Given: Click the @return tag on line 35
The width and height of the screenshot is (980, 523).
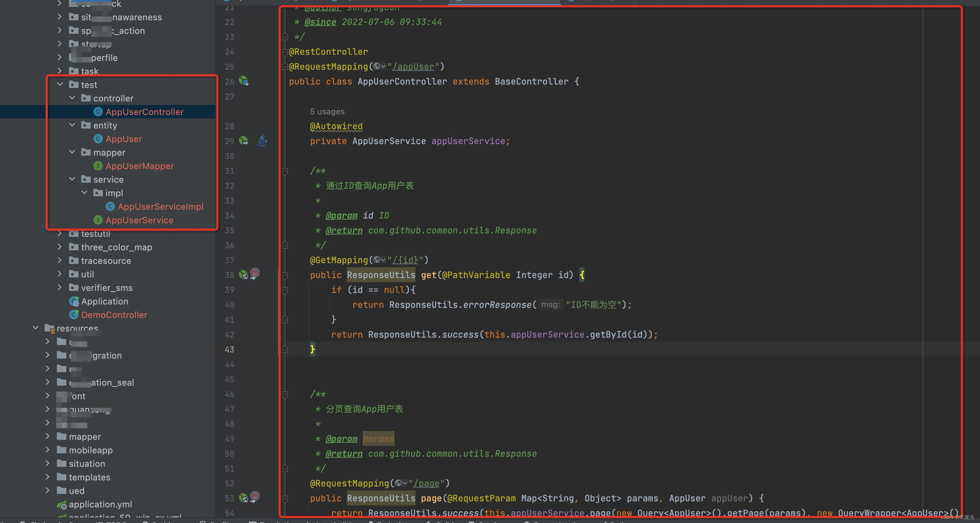Looking at the screenshot, I should 344,230.
